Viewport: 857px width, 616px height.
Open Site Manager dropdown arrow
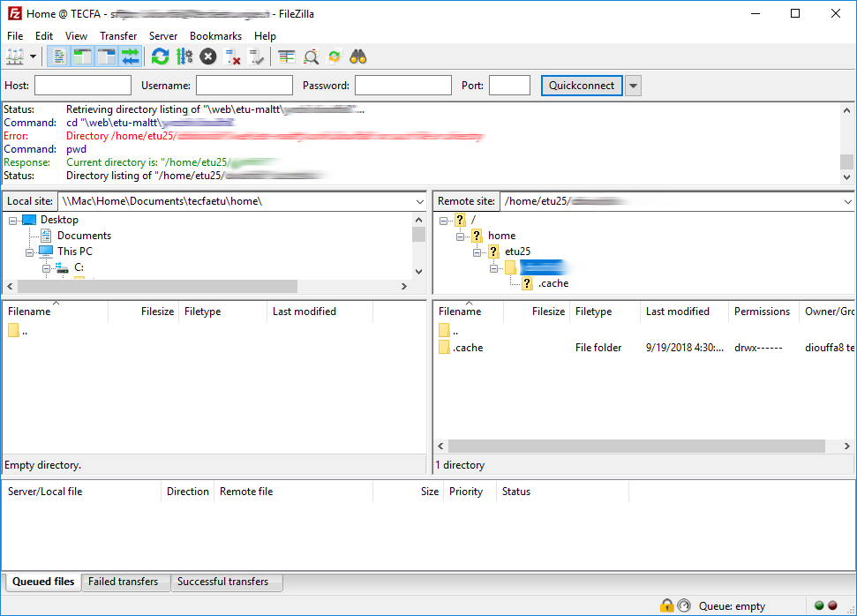(x=33, y=56)
